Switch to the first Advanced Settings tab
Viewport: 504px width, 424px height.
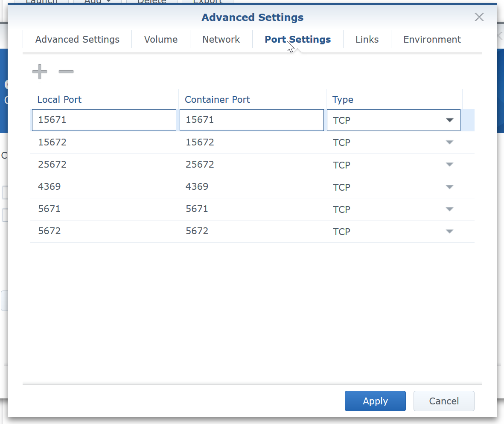click(x=77, y=40)
